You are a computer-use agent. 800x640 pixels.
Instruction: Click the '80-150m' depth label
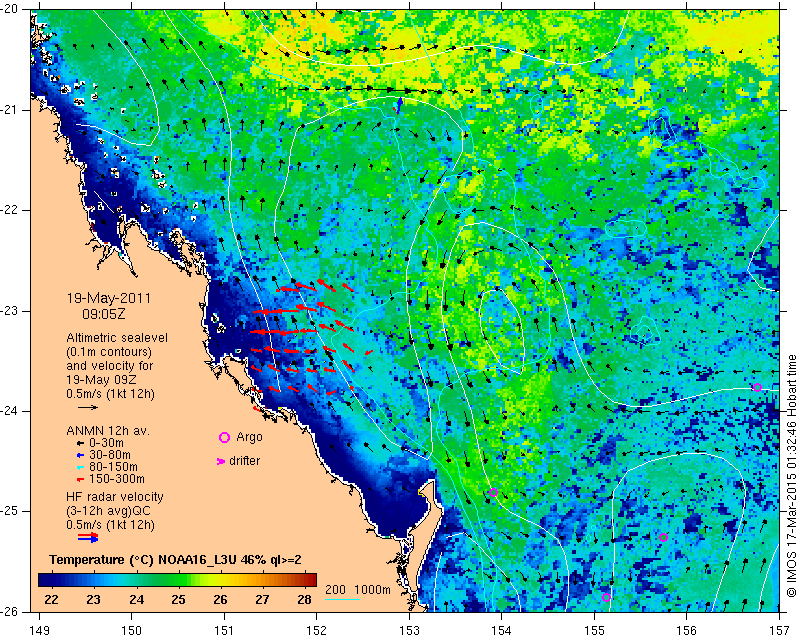click(x=113, y=467)
